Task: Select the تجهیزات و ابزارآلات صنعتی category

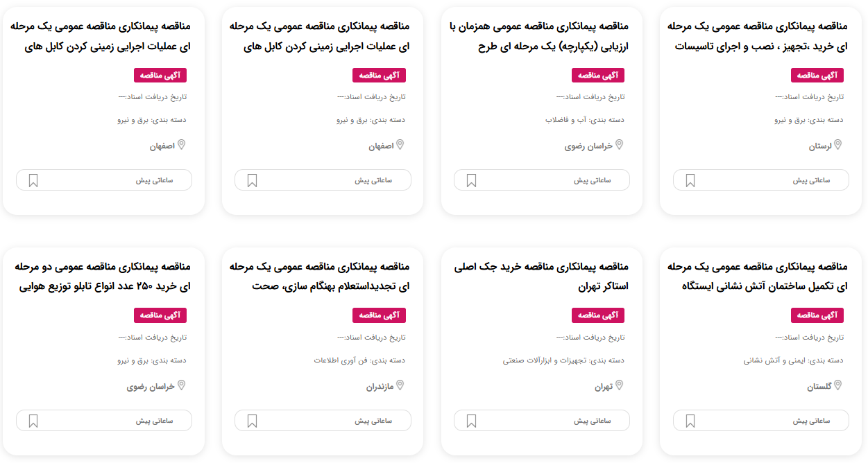Action: click(x=547, y=360)
